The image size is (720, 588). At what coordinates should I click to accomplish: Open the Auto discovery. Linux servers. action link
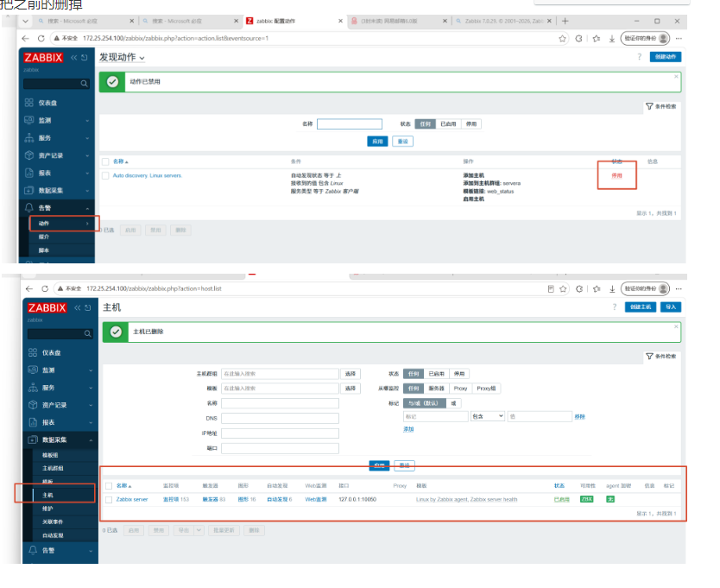click(148, 175)
